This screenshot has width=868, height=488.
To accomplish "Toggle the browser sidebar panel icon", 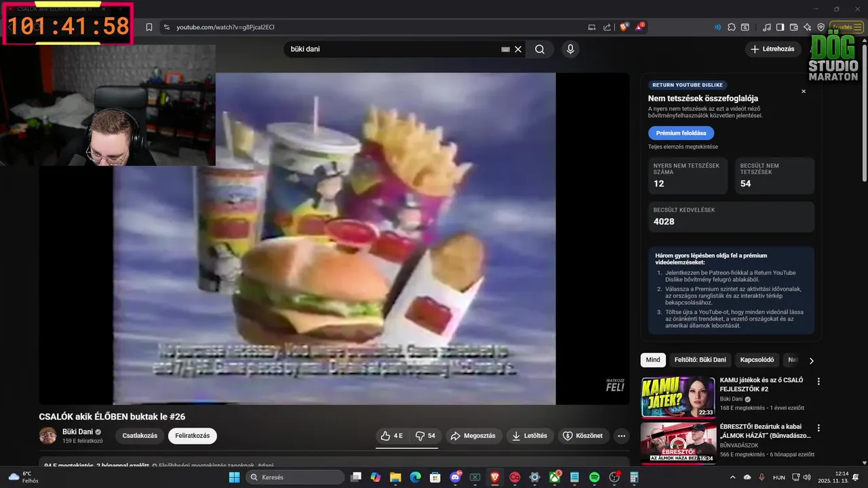I will tap(780, 27).
